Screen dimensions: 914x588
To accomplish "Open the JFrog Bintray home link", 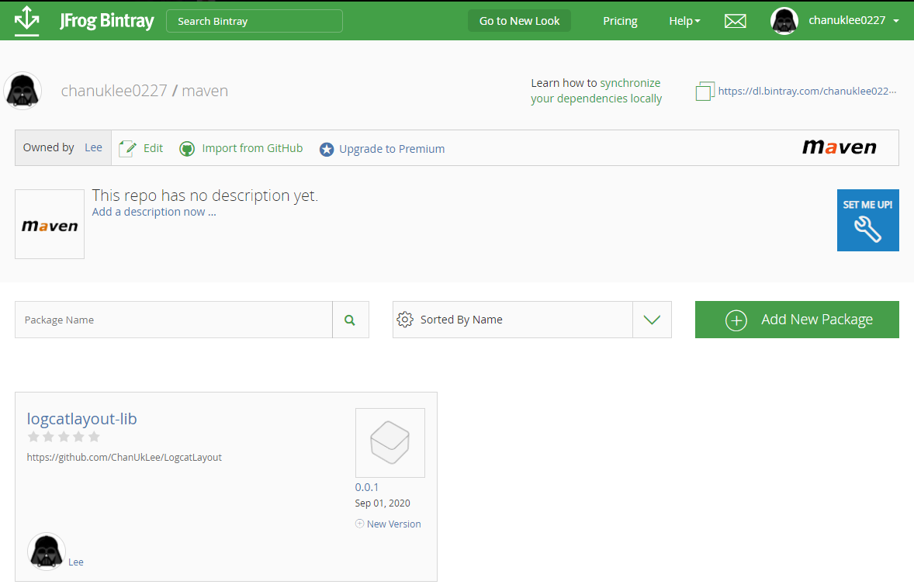I will (106, 21).
